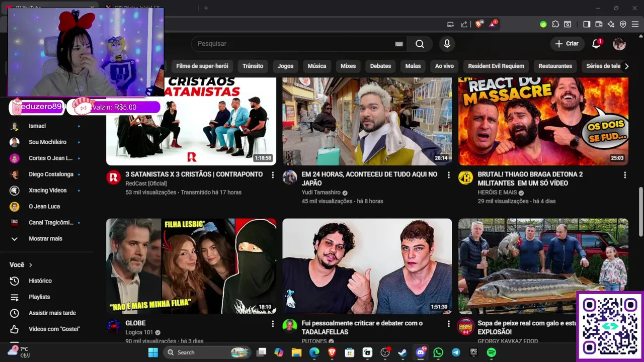Image resolution: width=644 pixels, height=362 pixels.
Task: Open WhatsApp from the taskbar
Action: coord(438,352)
